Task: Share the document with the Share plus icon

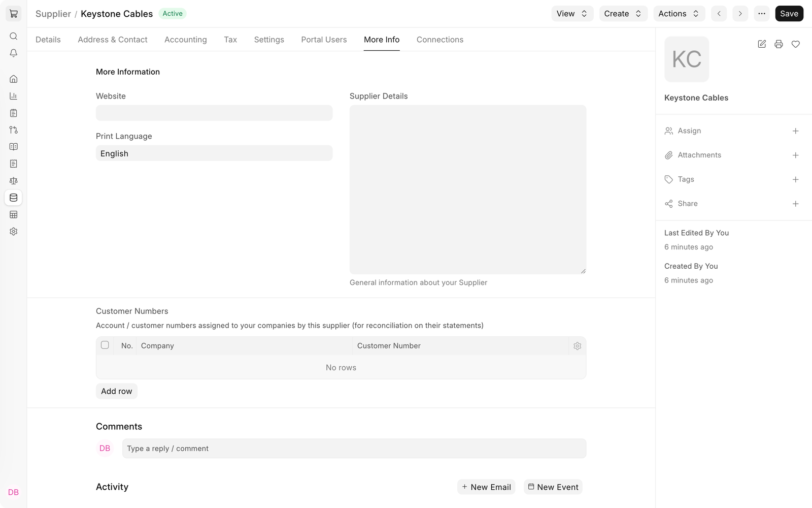Action: click(x=796, y=204)
